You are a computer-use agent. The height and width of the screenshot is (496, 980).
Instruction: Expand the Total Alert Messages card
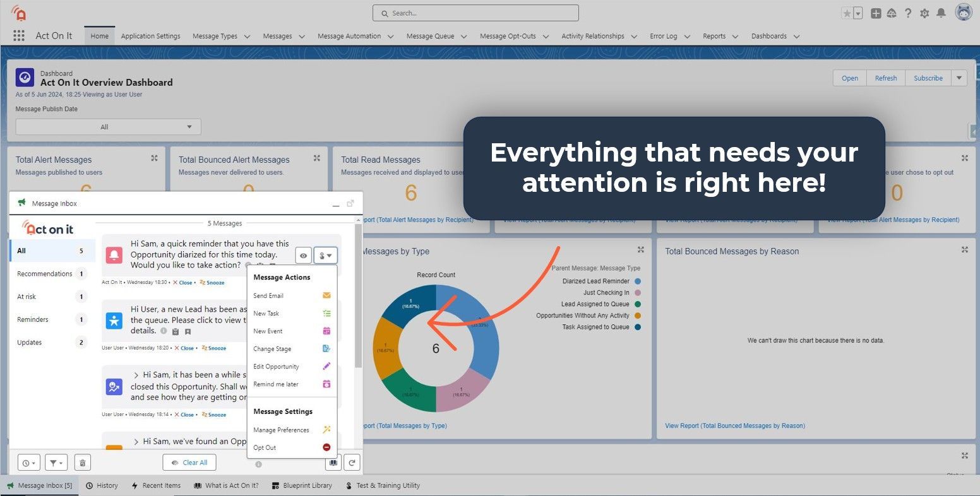tap(154, 158)
